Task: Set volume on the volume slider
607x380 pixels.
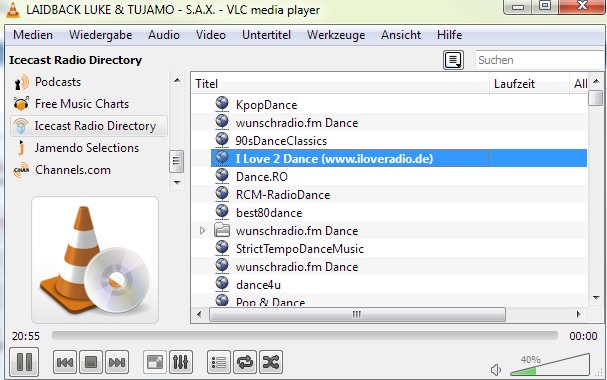Action: (x=550, y=365)
